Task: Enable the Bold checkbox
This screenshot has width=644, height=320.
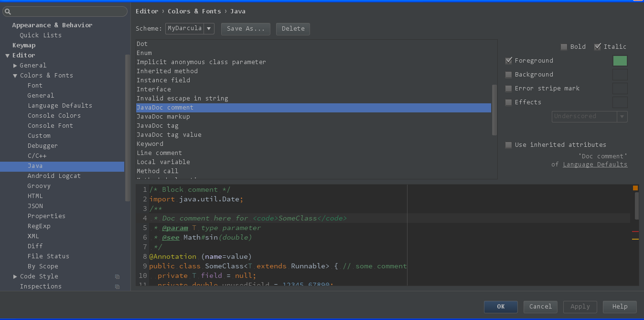Action: pos(564,47)
